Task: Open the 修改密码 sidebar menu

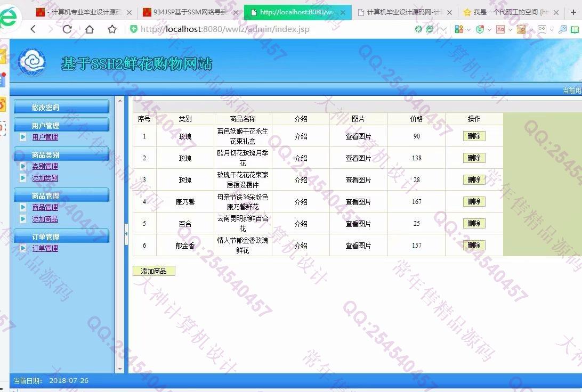Action: coord(61,107)
